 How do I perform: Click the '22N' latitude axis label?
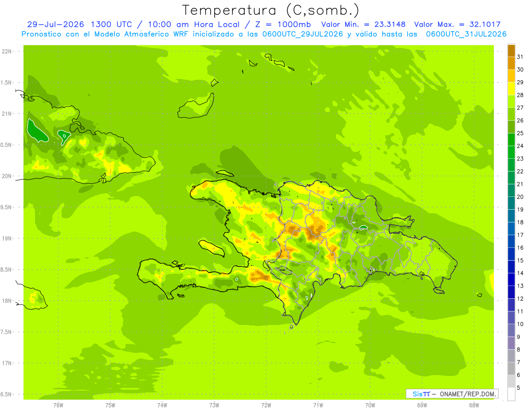coord(6,51)
